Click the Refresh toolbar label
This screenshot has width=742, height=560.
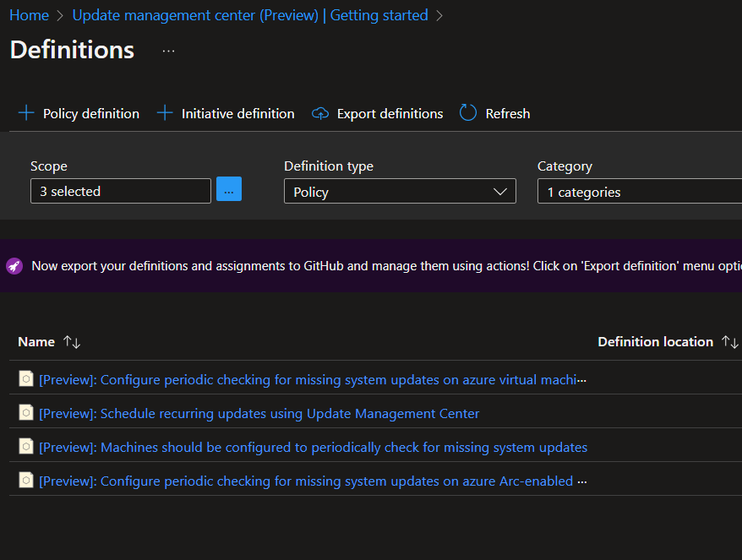[x=507, y=113]
